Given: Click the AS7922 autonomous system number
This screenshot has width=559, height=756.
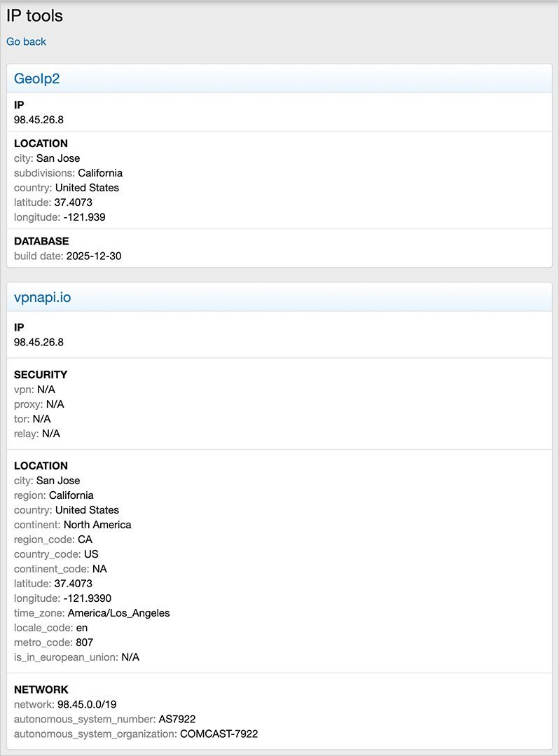Looking at the screenshot, I should [177, 719].
